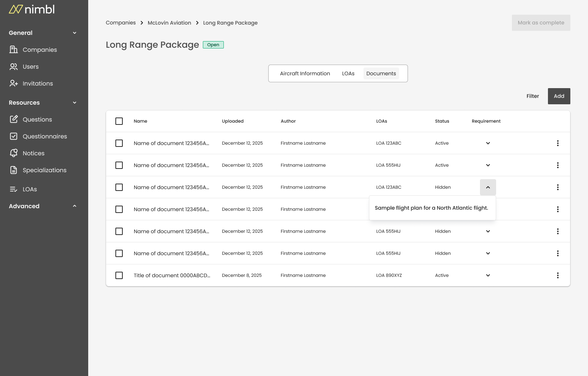Click Long Range Package breadcrumb
588x376 pixels.
[230, 23]
